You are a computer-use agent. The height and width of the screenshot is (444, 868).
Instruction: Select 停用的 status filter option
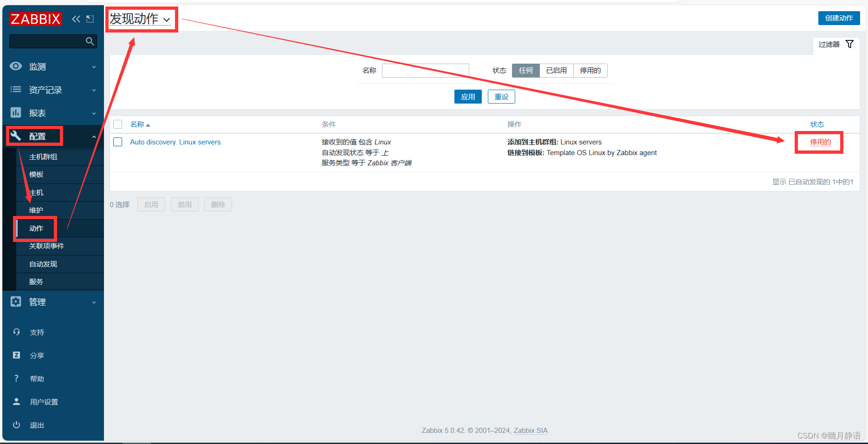click(590, 71)
